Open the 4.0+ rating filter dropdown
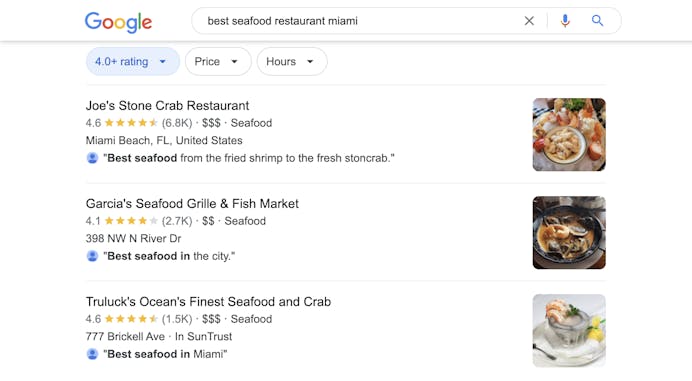692x381 pixels. tap(133, 61)
